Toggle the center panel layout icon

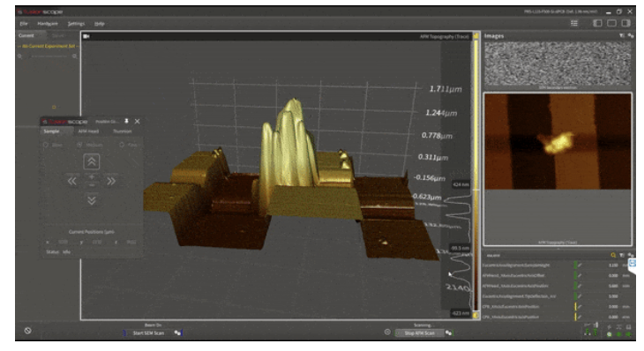611,24
